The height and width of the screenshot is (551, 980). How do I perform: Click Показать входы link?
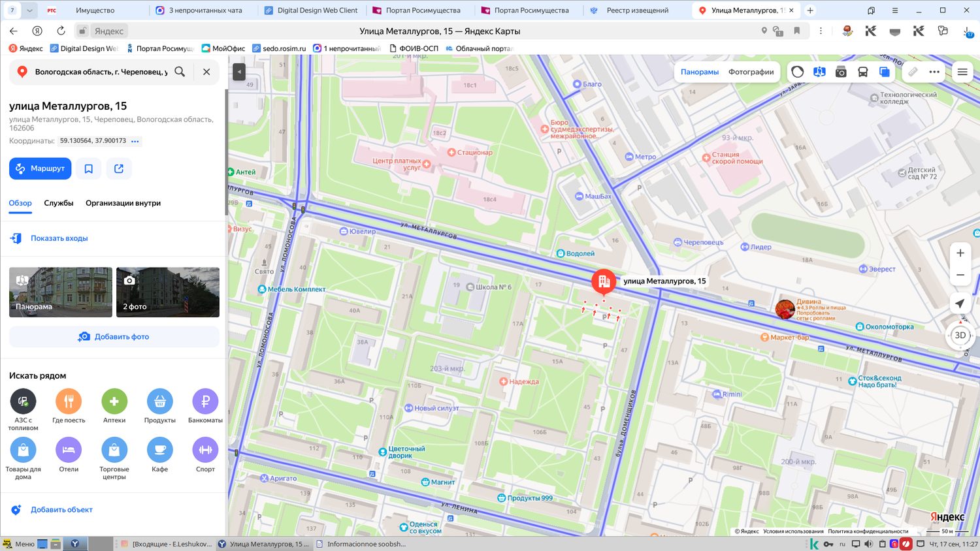click(59, 238)
